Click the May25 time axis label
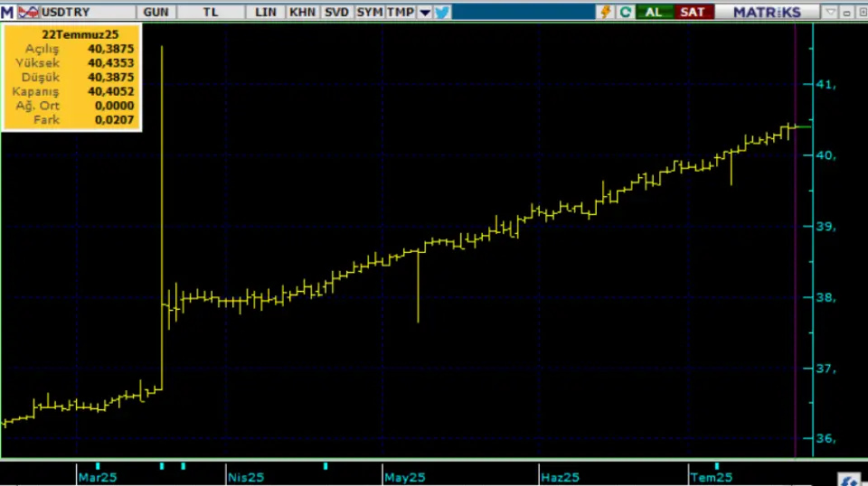868x486 pixels. point(405,478)
